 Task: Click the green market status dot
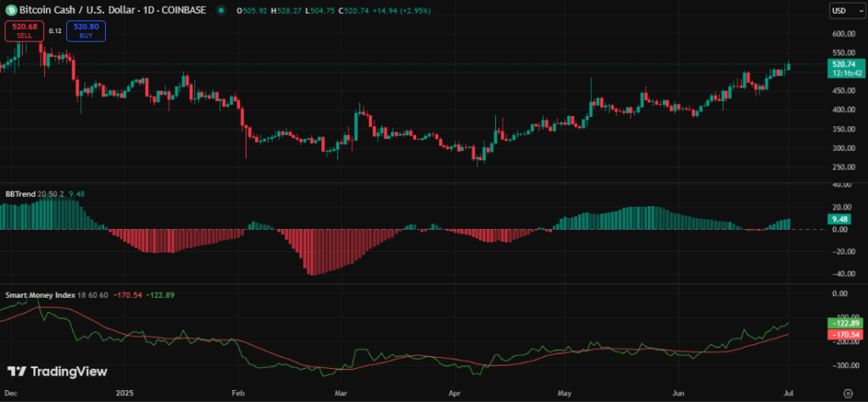click(222, 10)
